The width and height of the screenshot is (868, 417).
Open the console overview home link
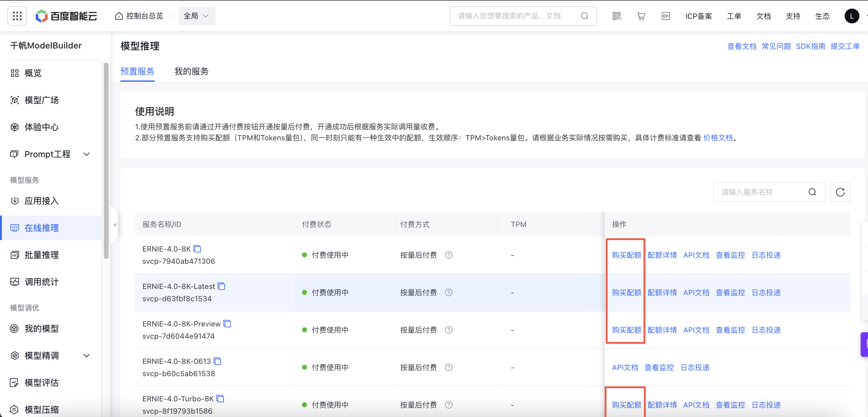(x=139, y=16)
